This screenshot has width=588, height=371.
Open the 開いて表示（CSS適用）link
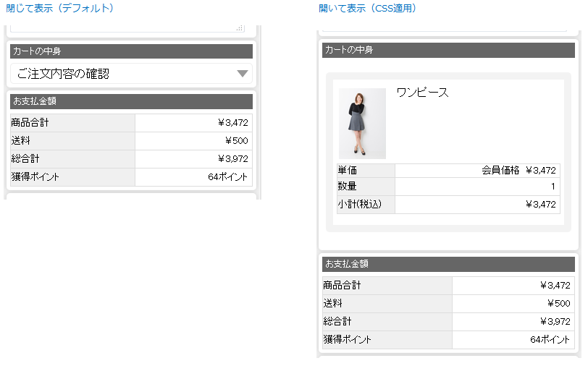click(368, 8)
